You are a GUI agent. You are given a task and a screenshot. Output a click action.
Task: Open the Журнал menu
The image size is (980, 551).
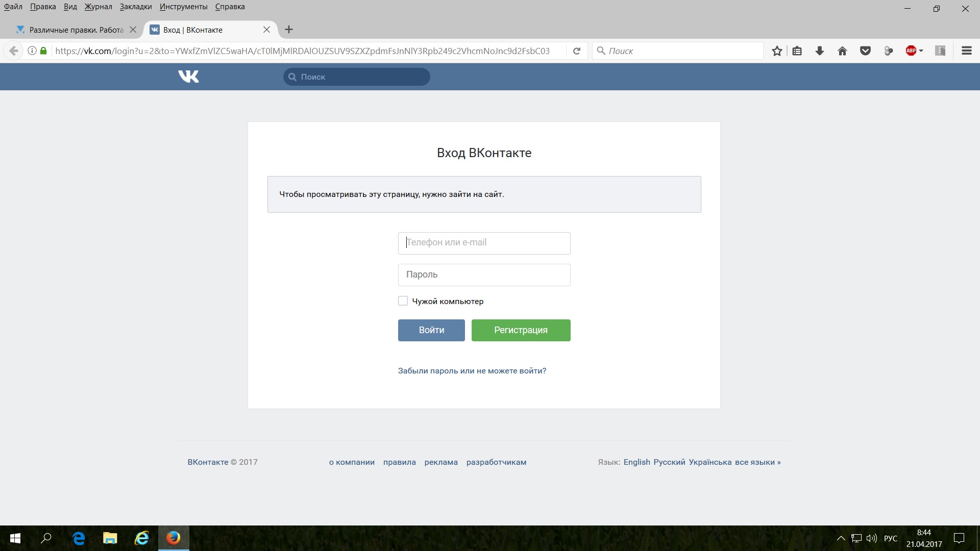[99, 7]
